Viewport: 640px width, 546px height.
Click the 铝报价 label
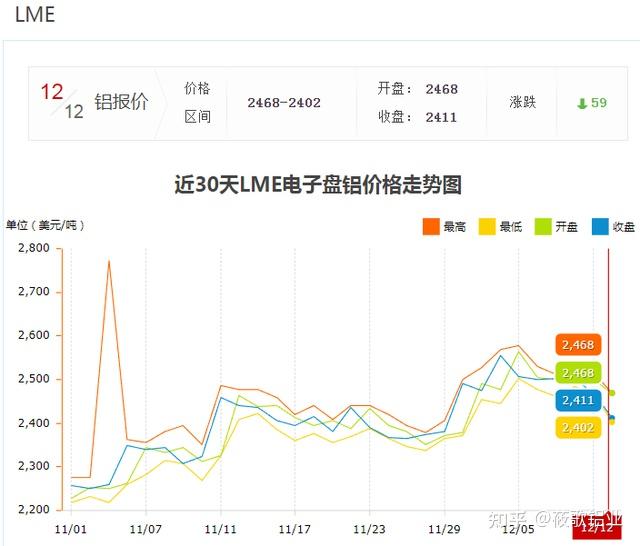(x=121, y=102)
